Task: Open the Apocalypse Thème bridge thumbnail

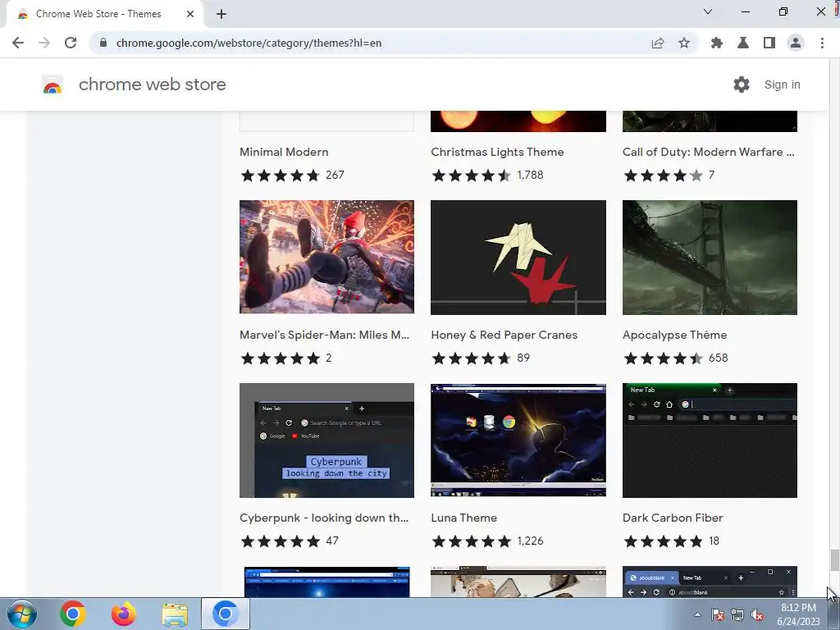Action: click(710, 257)
